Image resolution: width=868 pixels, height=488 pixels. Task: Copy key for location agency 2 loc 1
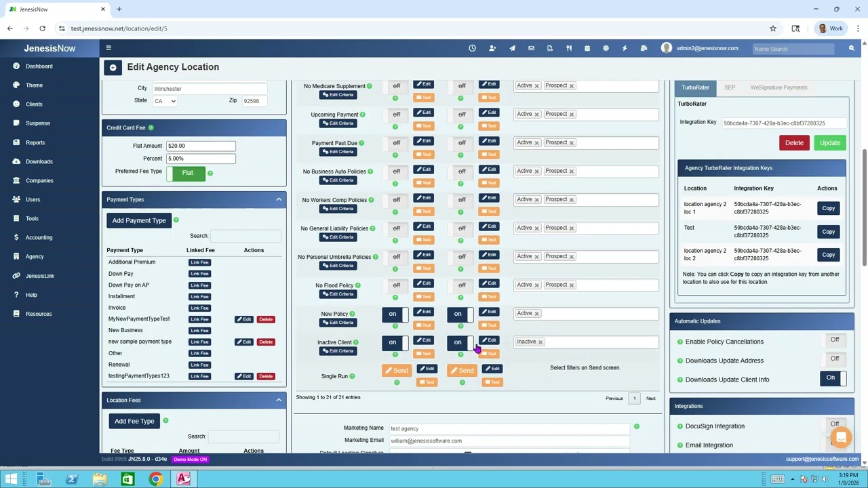[x=829, y=208]
